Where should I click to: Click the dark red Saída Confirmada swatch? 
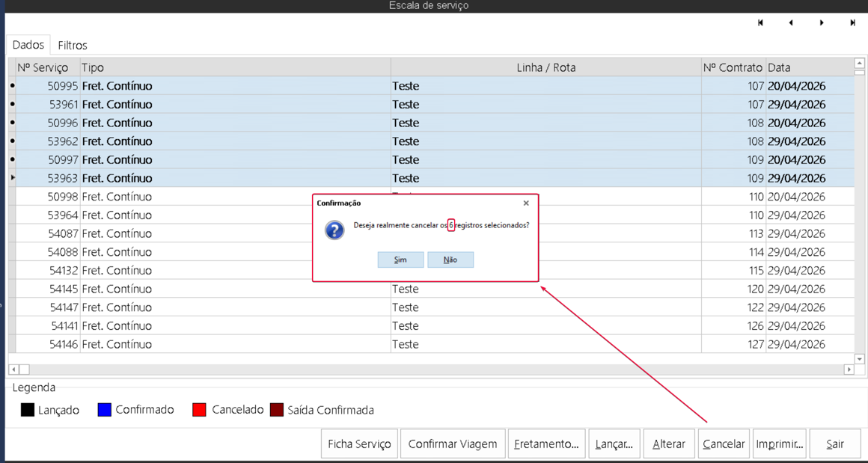click(x=277, y=410)
